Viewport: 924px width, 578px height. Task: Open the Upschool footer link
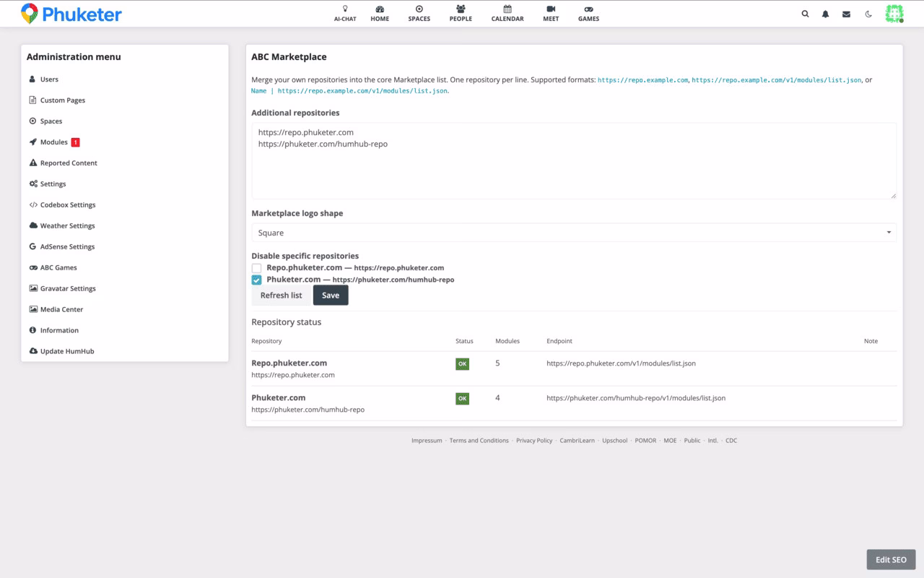point(615,441)
